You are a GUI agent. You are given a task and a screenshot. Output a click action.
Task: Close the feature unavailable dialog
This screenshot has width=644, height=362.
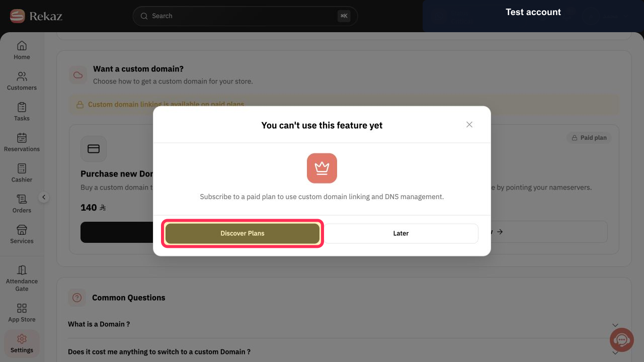point(469,125)
